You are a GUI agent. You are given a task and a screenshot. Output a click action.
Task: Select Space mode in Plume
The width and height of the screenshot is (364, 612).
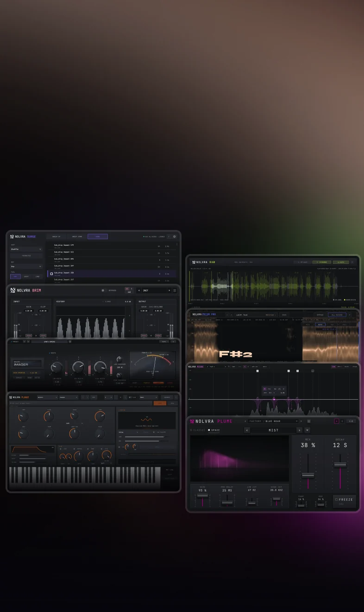[214, 430]
